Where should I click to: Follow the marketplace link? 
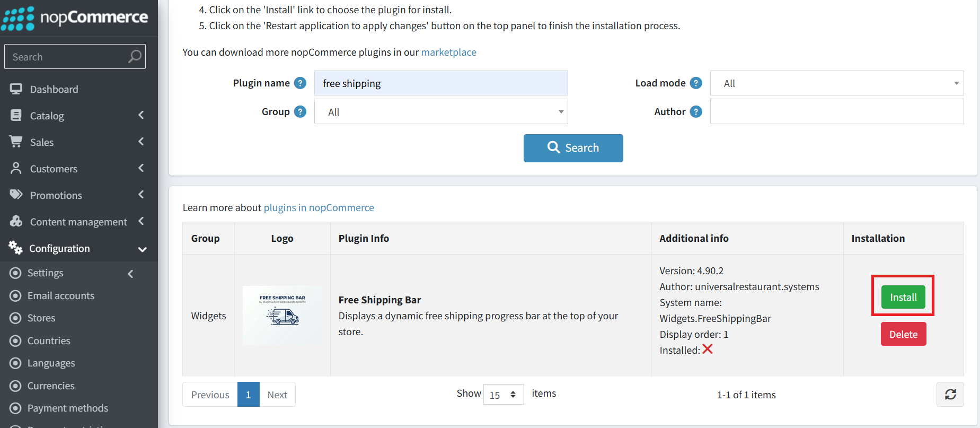click(x=448, y=52)
